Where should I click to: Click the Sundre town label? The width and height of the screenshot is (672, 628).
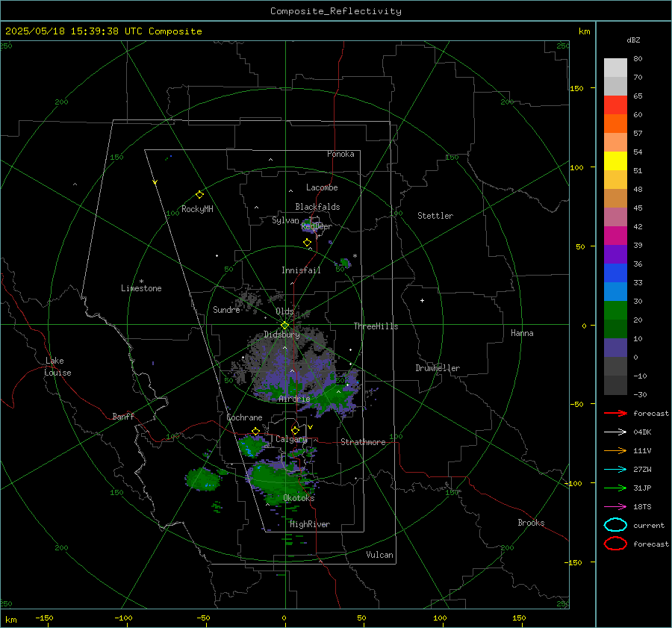point(226,310)
